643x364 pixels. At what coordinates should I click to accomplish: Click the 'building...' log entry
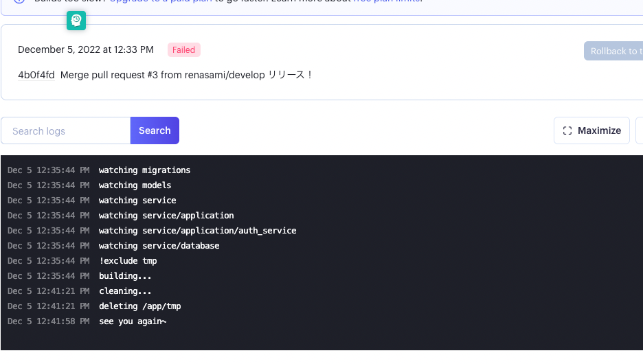click(x=125, y=276)
